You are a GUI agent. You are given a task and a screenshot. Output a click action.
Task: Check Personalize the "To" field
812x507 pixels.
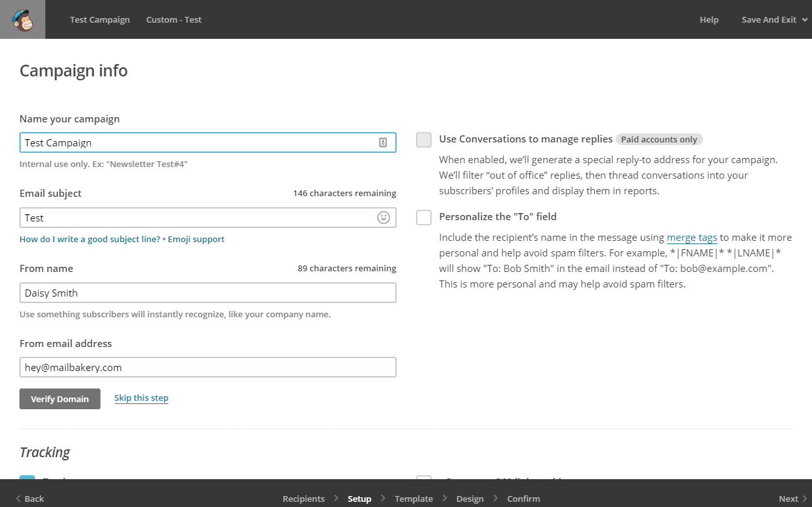pos(424,218)
